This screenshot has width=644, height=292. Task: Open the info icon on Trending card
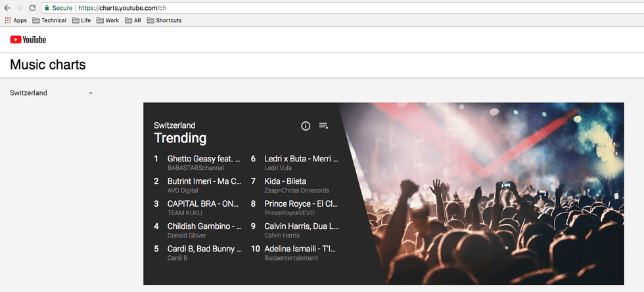[x=306, y=126]
